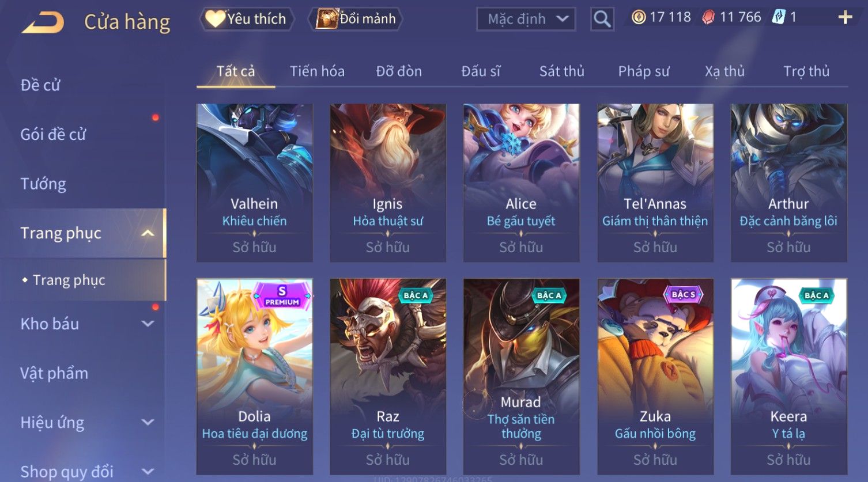
Task: Select the Tiến hóa tab
Action: coord(317,71)
